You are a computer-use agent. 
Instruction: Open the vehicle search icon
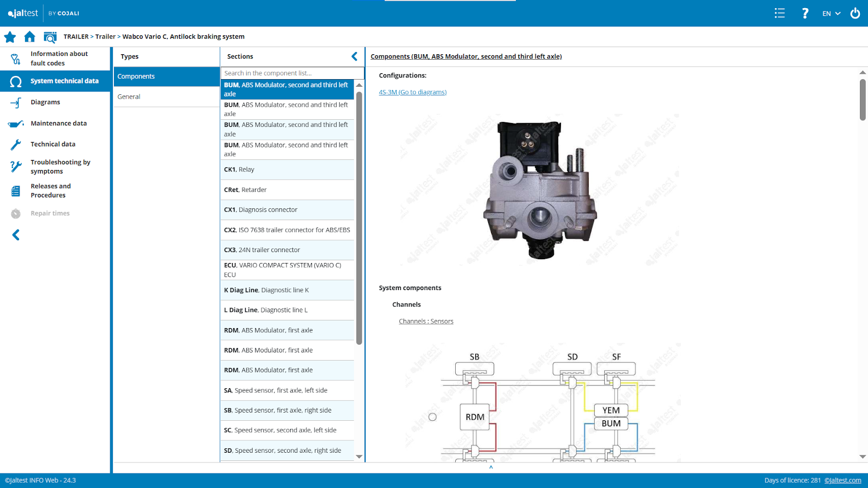tap(50, 37)
